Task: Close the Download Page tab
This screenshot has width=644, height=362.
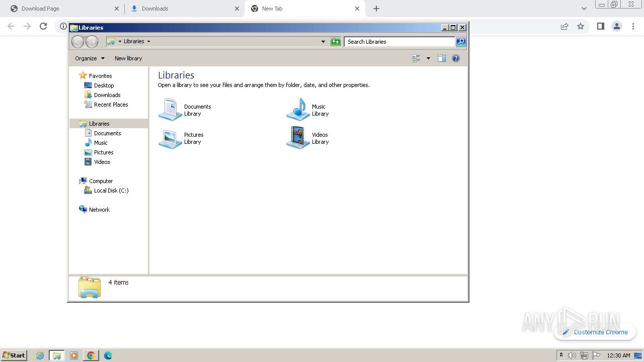Action: [117, 9]
